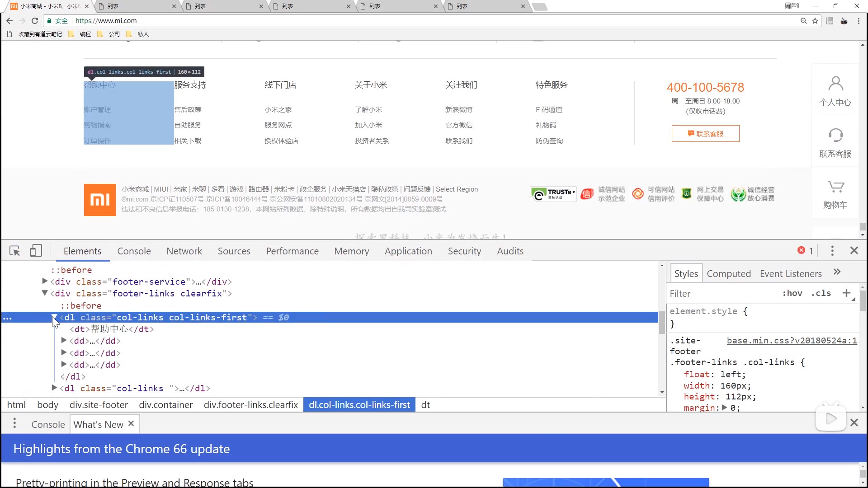Toggle the :hov element state panel

tap(792, 293)
